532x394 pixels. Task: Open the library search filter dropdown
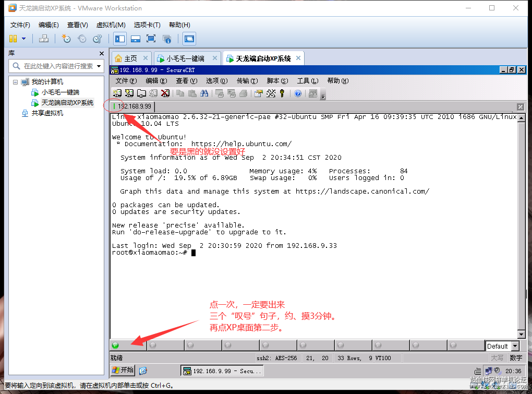point(99,66)
